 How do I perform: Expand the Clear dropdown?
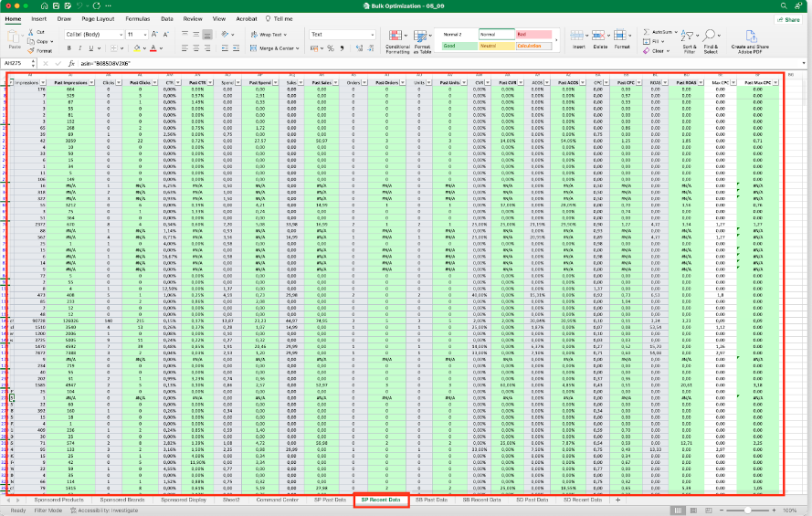click(668, 51)
